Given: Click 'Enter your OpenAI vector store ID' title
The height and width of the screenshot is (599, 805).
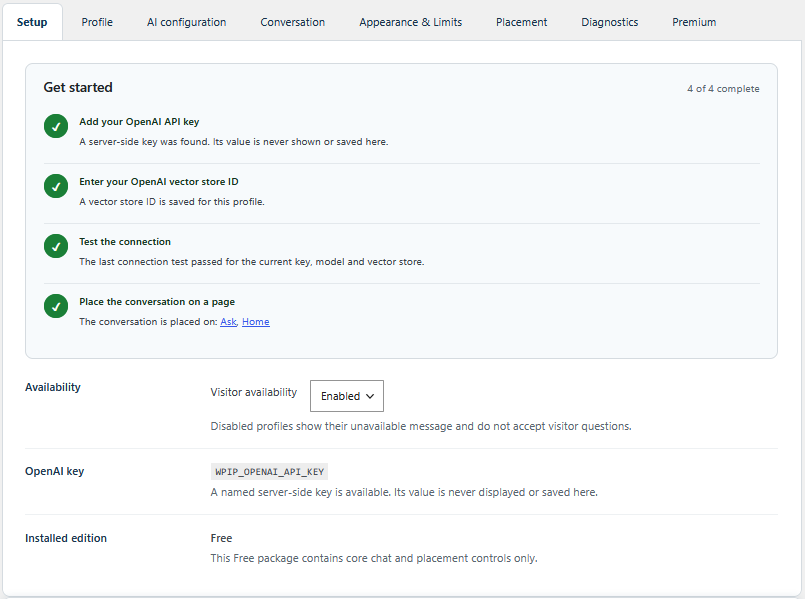Looking at the screenshot, I should coord(159,182).
